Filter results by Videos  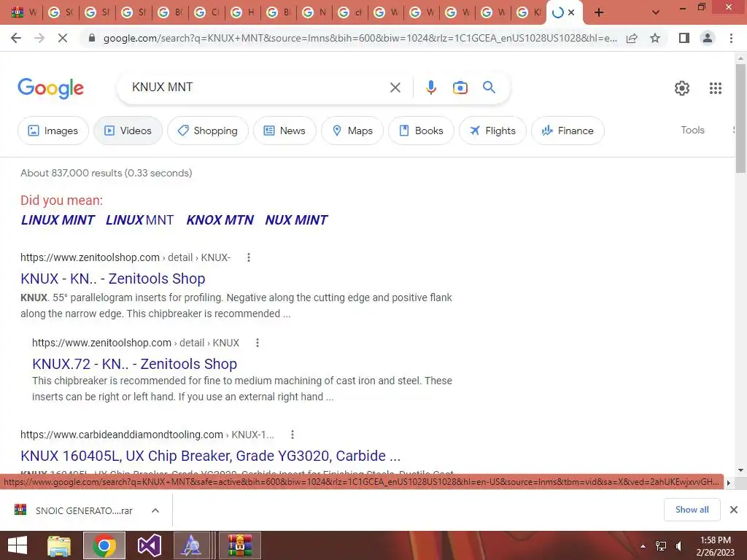click(128, 131)
